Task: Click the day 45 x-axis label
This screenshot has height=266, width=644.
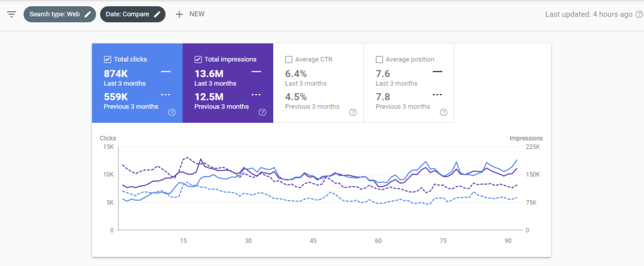Action: [x=313, y=241]
